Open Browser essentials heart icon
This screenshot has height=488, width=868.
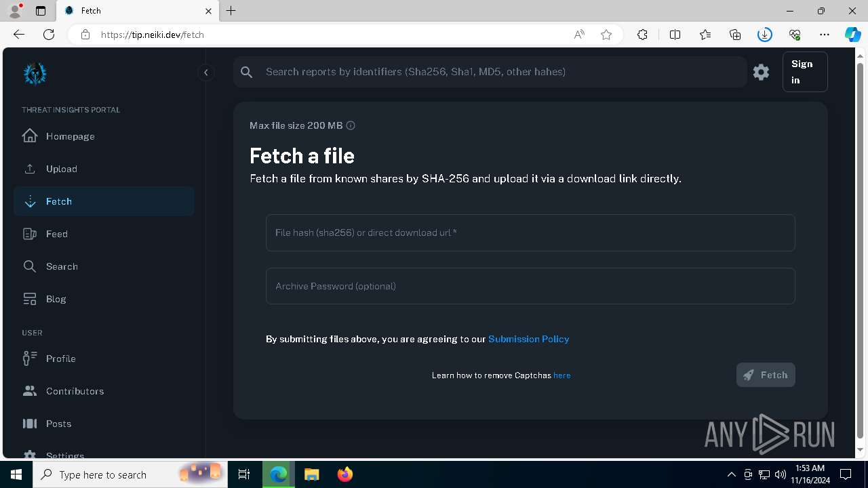pyautogui.click(x=795, y=35)
